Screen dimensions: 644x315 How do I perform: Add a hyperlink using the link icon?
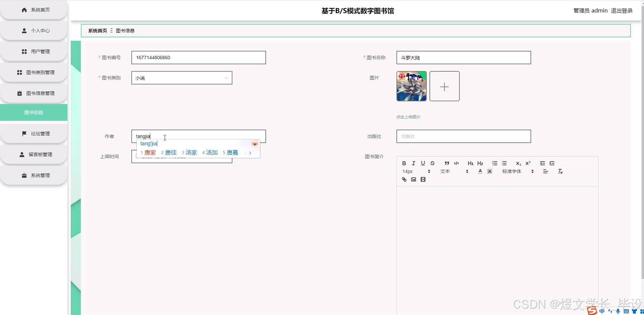tap(404, 179)
